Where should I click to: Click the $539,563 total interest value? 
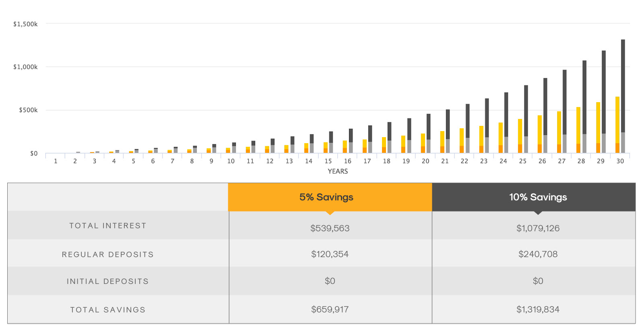pos(330,228)
